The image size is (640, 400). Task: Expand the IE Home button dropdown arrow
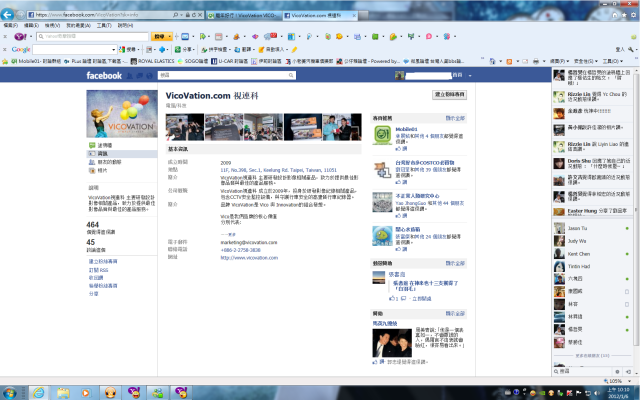[500, 61]
